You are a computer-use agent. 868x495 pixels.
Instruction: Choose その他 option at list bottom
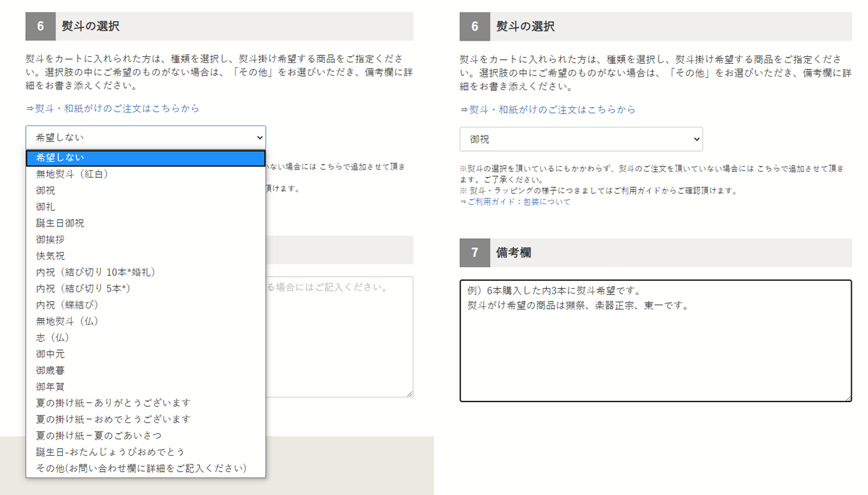[x=141, y=468]
